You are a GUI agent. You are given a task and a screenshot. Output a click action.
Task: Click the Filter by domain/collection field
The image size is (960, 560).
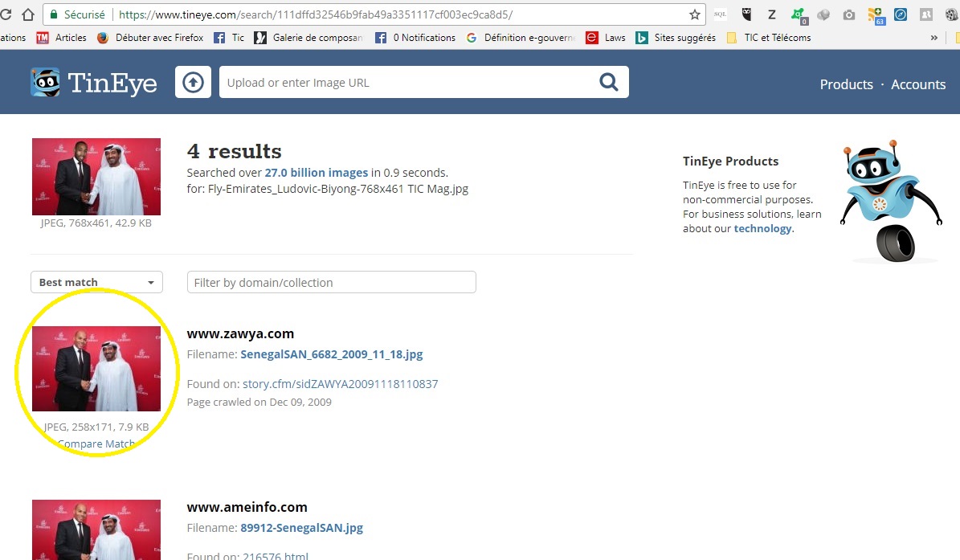(331, 282)
